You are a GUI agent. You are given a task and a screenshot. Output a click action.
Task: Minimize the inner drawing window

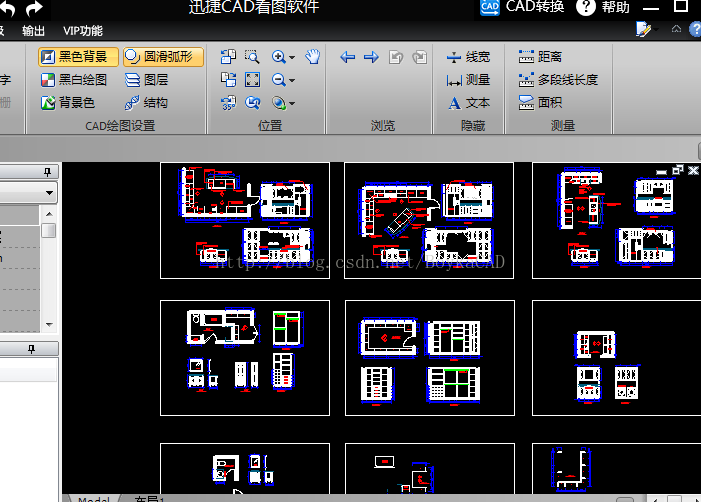661,171
